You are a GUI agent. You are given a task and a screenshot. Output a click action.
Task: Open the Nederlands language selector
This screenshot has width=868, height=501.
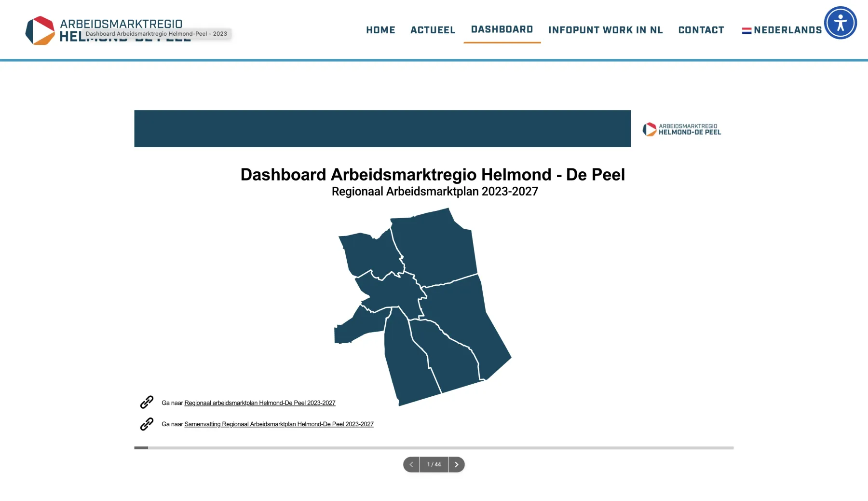pos(782,30)
